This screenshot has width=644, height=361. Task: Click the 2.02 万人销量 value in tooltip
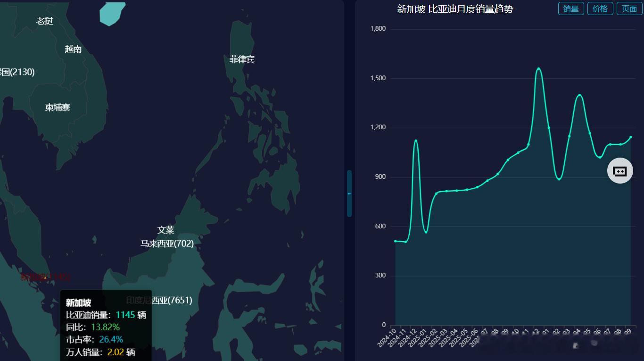click(116, 352)
